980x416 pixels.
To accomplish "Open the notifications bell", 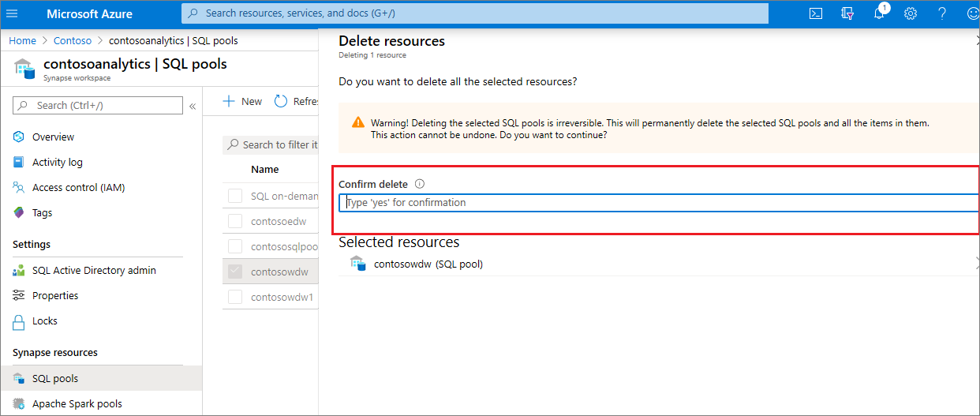I will (x=879, y=13).
